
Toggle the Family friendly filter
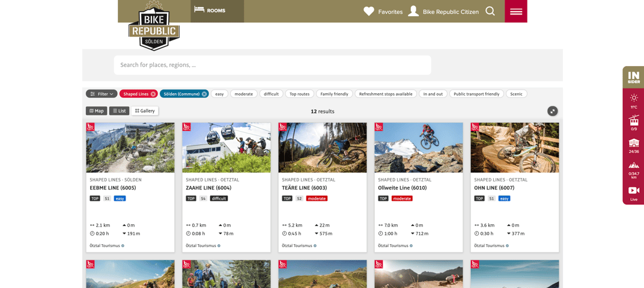[335, 94]
